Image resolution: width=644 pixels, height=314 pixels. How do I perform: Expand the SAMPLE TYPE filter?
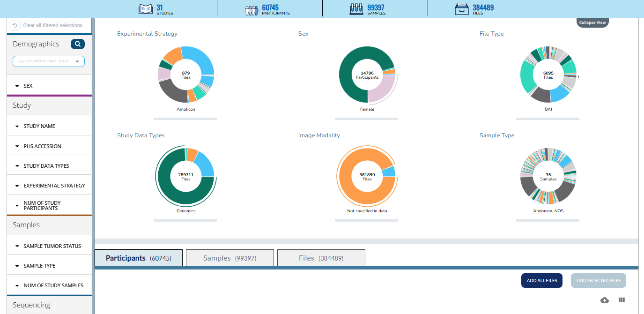click(x=49, y=266)
